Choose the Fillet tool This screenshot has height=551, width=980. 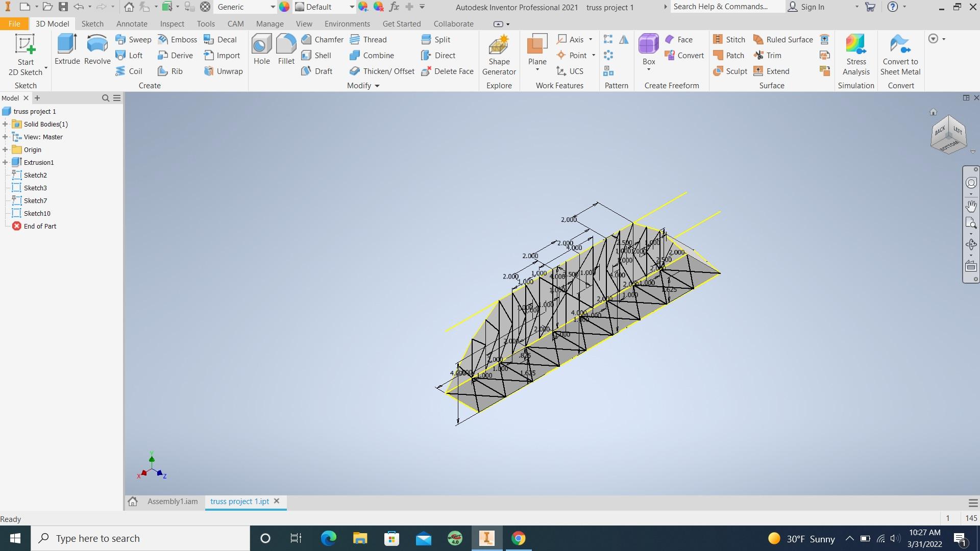pyautogui.click(x=286, y=49)
